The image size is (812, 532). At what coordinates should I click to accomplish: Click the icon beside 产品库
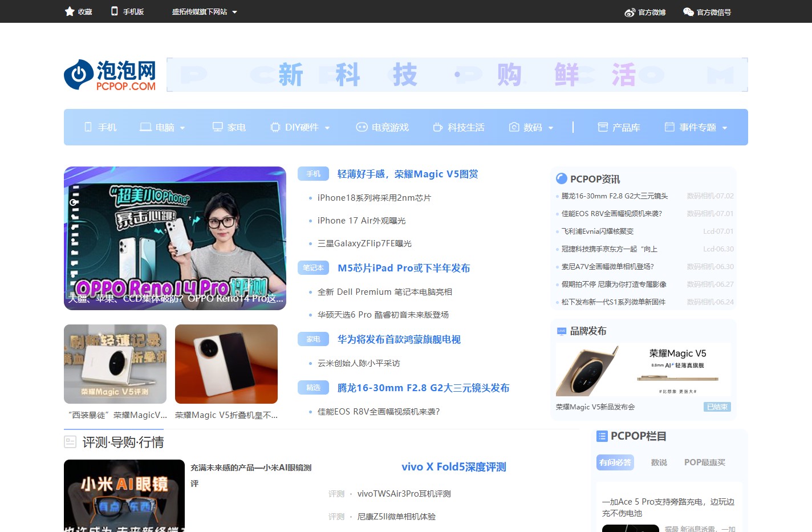coord(603,127)
